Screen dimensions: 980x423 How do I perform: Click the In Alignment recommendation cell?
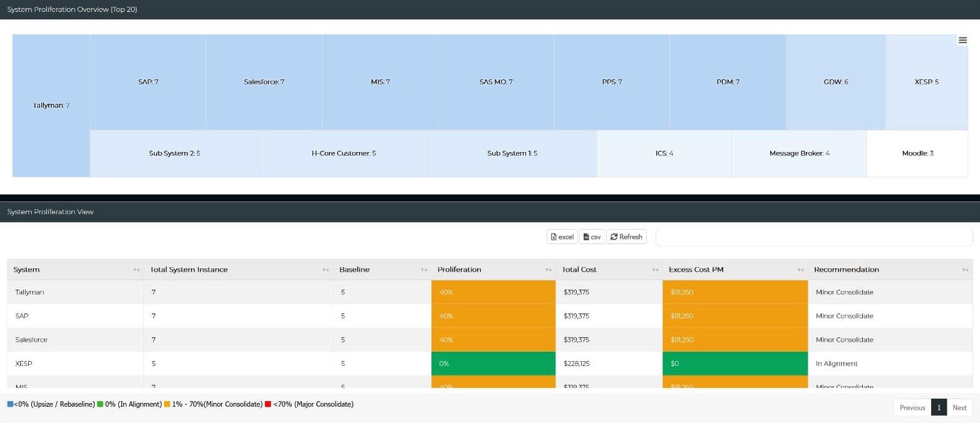point(890,364)
